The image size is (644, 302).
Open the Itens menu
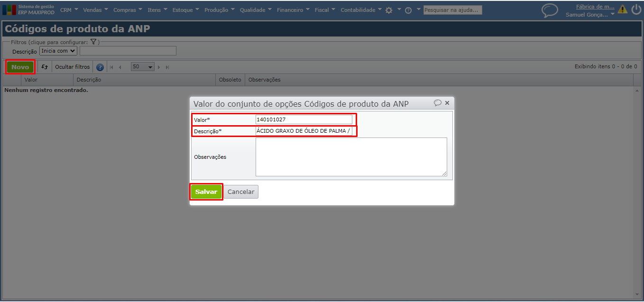pos(157,10)
